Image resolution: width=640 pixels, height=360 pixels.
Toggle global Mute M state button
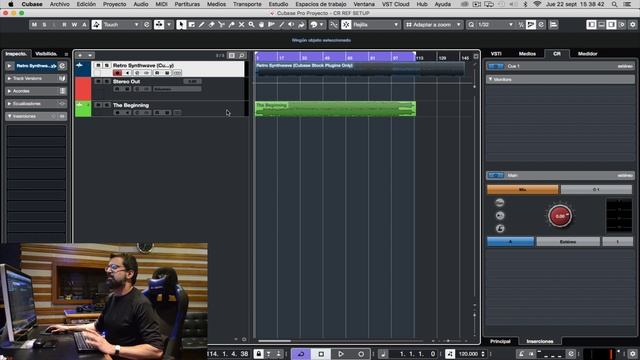(34, 24)
